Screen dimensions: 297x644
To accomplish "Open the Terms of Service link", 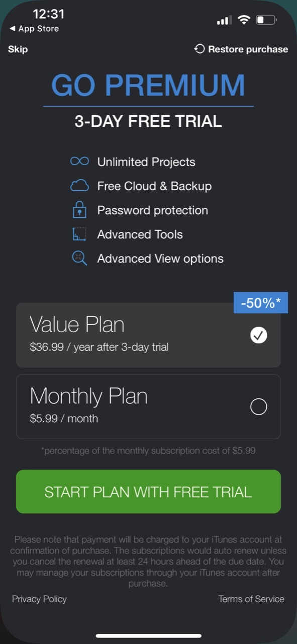I will point(251,599).
